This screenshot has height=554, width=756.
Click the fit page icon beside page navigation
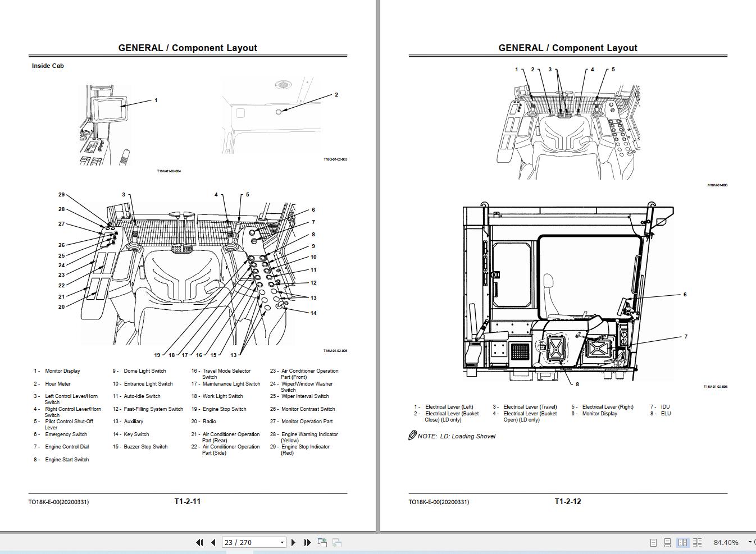[323, 542]
